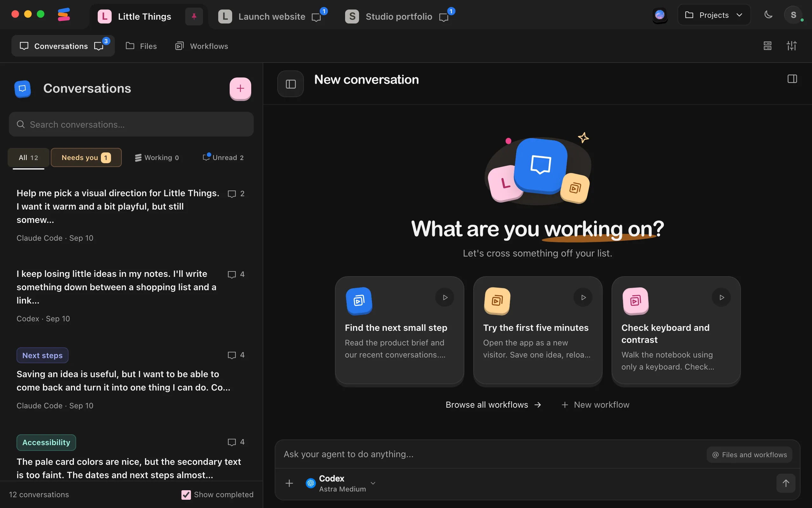Click the Next steps tag
This screenshot has height=508, width=812.
[x=43, y=356]
